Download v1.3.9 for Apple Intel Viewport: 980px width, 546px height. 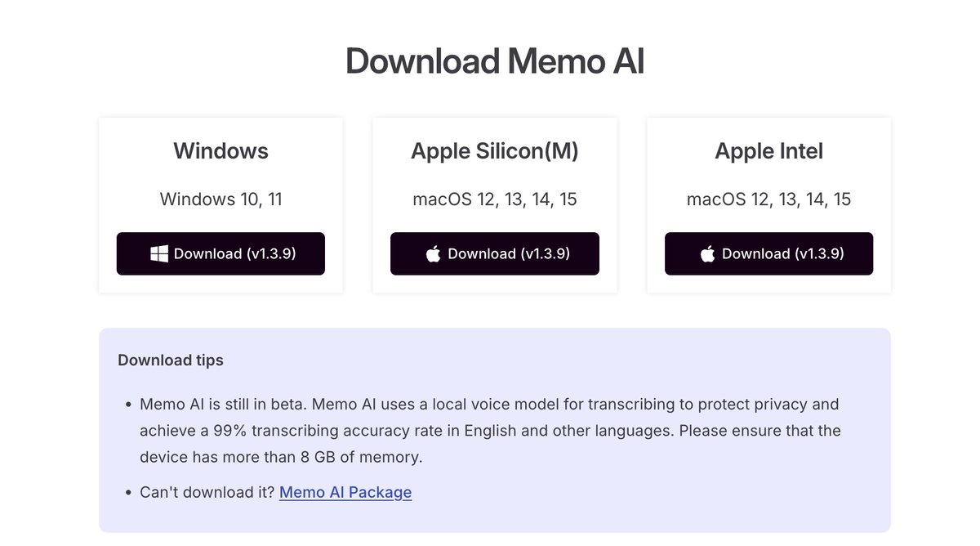(x=768, y=253)
